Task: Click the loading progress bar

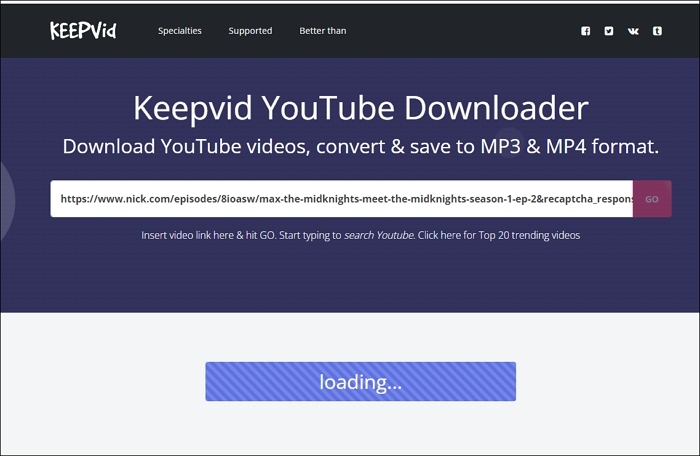Action: click(x=360, y=381)
